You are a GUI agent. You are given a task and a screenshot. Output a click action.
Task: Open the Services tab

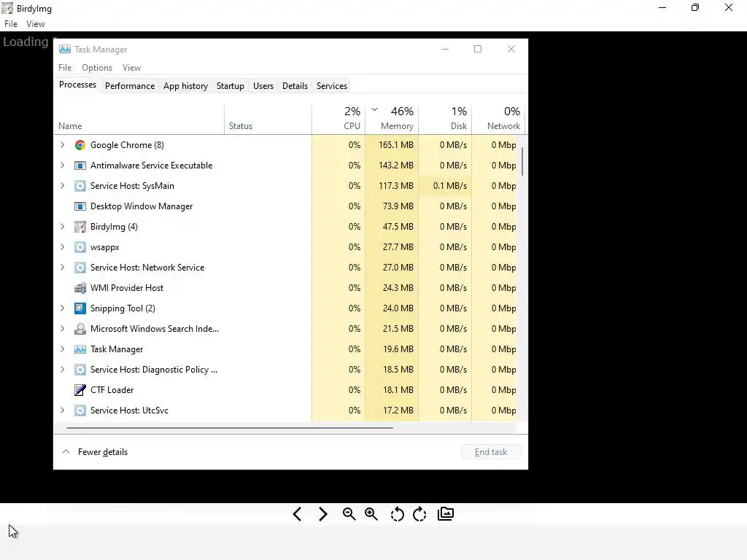[x=332, y=86]
